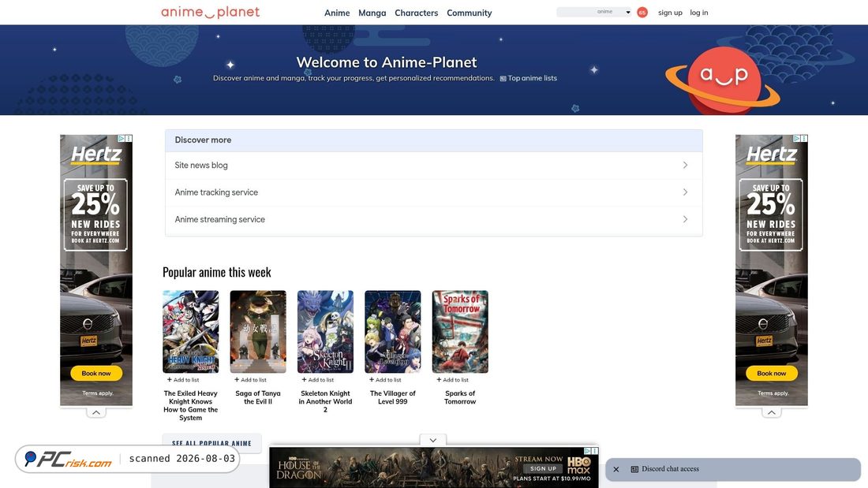Viewport: 868px width, 488px height.
Task: Open Sparks of Tomorrow cover thumbnail
Action: coord(460,331)
